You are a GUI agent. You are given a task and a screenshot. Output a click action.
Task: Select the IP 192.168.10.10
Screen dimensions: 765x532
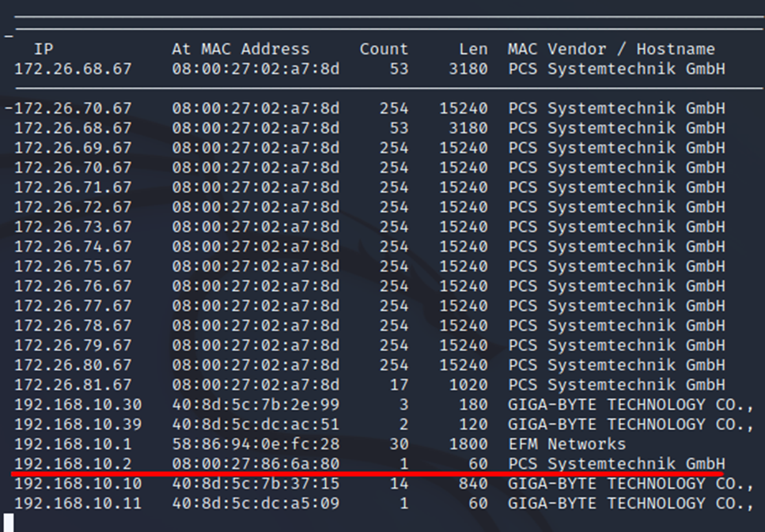coord(78,484)
